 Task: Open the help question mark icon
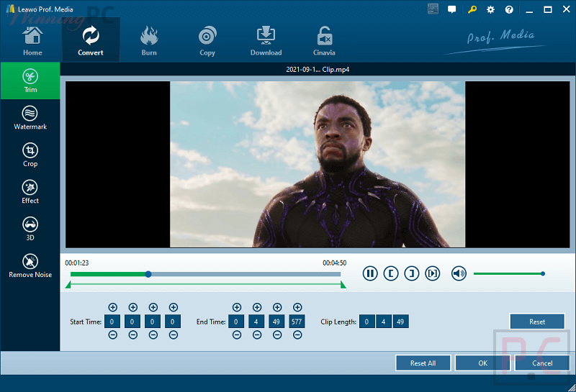[x=509, y=9]
